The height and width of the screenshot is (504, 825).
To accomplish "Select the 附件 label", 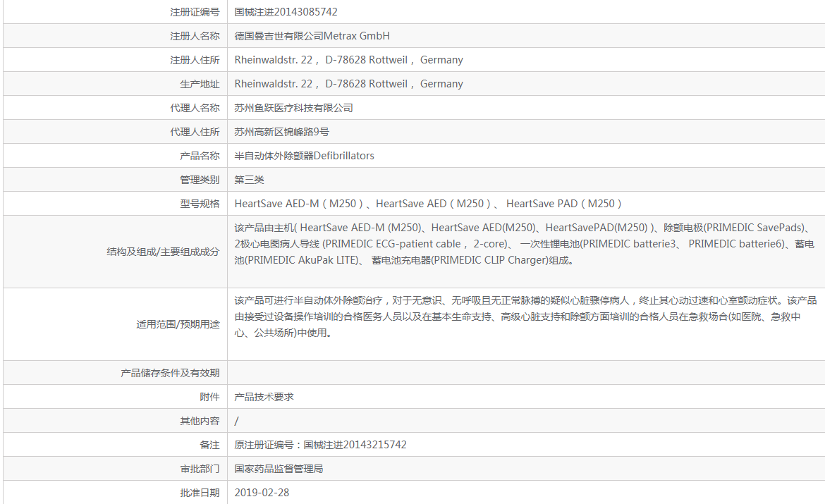I will click(210, 397).
